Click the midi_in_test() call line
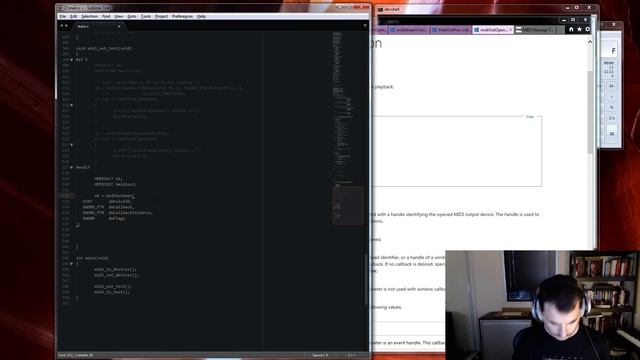Image resolution: width=640 pixels, height=360 pixels. coord(112,292)
